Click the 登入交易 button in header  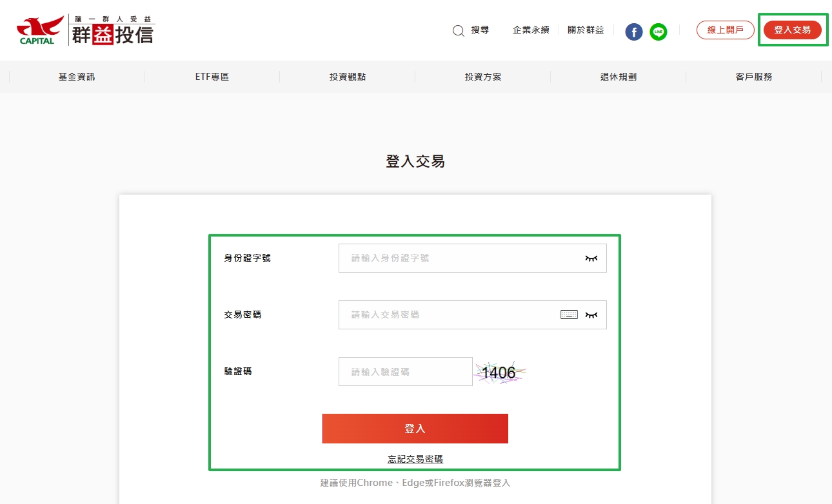tap(792, 30)
